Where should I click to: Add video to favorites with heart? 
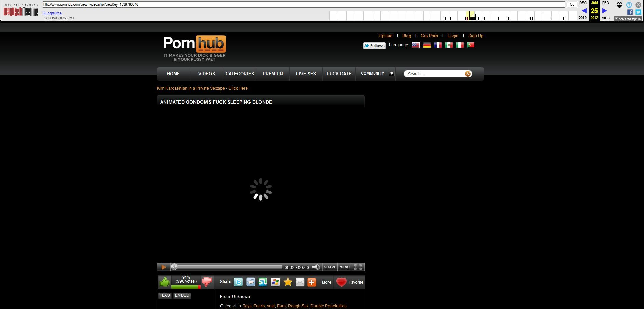pyautogui.click(x=341, y=282)
